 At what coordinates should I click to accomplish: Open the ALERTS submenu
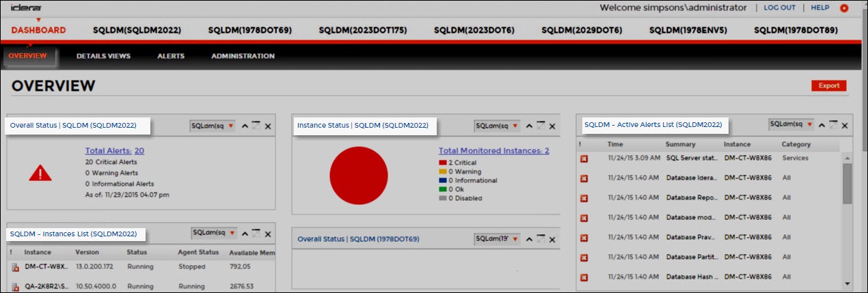click(171, 56)
